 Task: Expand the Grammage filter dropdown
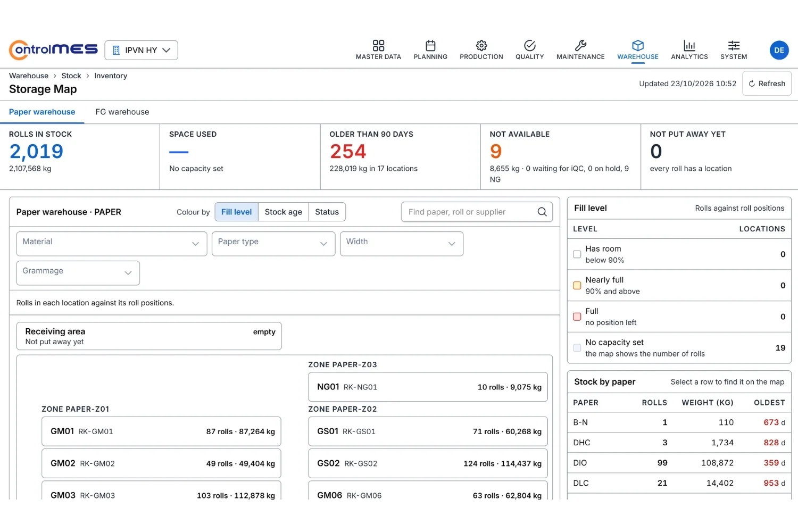click(x=78, y=273)
